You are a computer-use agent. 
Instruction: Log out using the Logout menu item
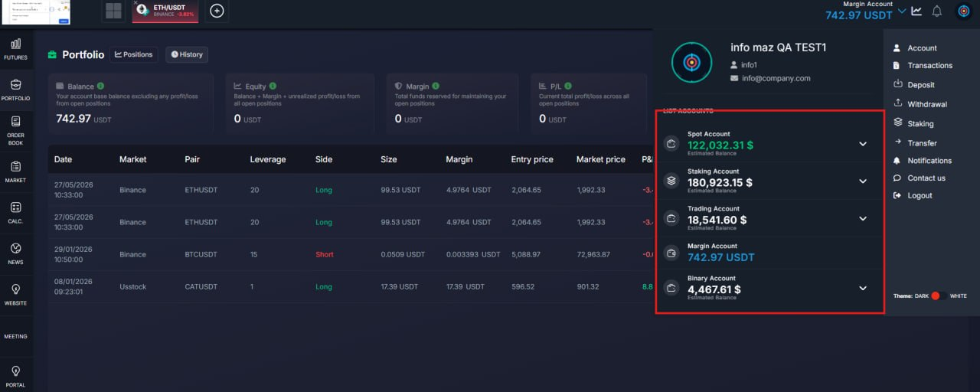pos(913,195)
